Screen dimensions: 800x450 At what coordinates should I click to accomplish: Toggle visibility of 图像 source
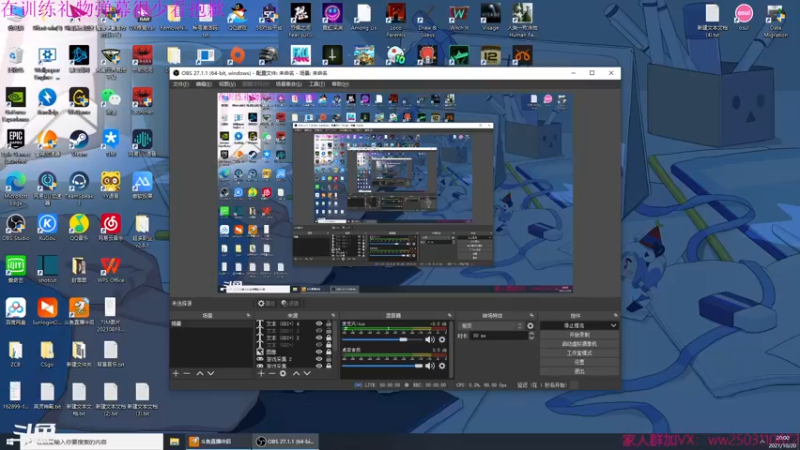coord(319,352)
